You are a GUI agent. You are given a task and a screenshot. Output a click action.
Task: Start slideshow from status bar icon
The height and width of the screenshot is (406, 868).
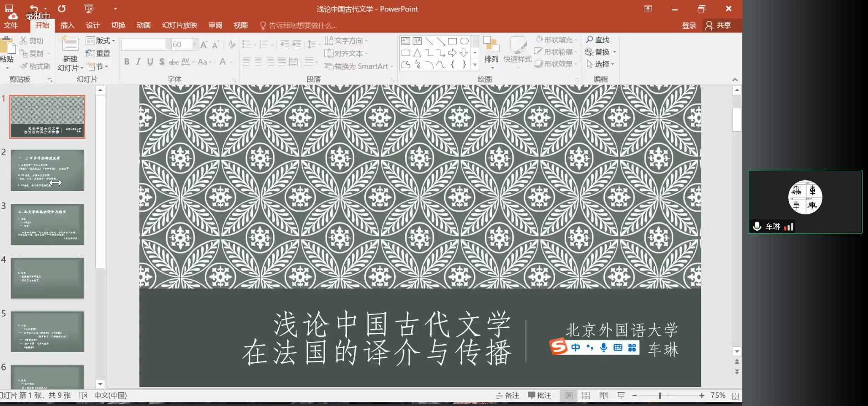[x=621, y=396]
